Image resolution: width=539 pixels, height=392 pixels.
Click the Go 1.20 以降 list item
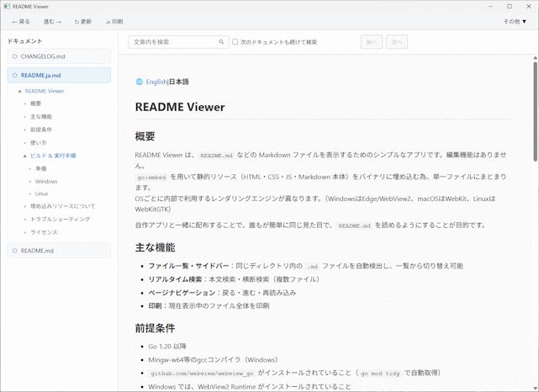pos(167,347)
